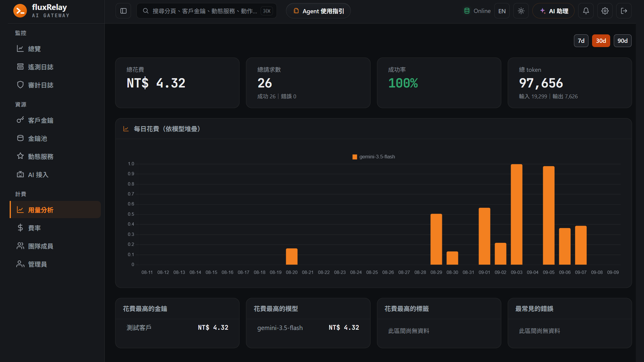Select the 90d time range
Viewport: 644px width, 362px height.
click(623, 41)
